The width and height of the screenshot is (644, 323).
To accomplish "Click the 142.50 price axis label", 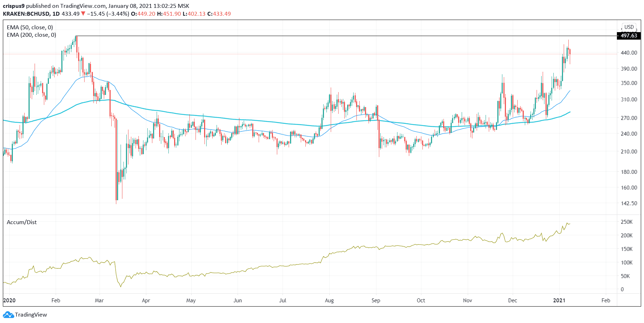I will coord(629,203).
